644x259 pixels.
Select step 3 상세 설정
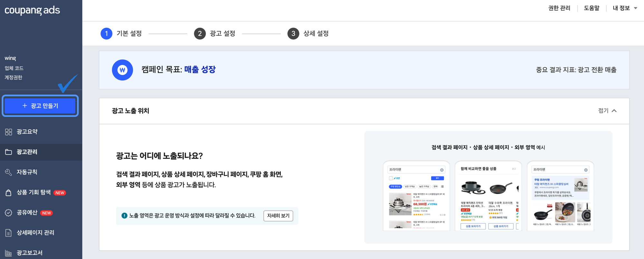308,33
